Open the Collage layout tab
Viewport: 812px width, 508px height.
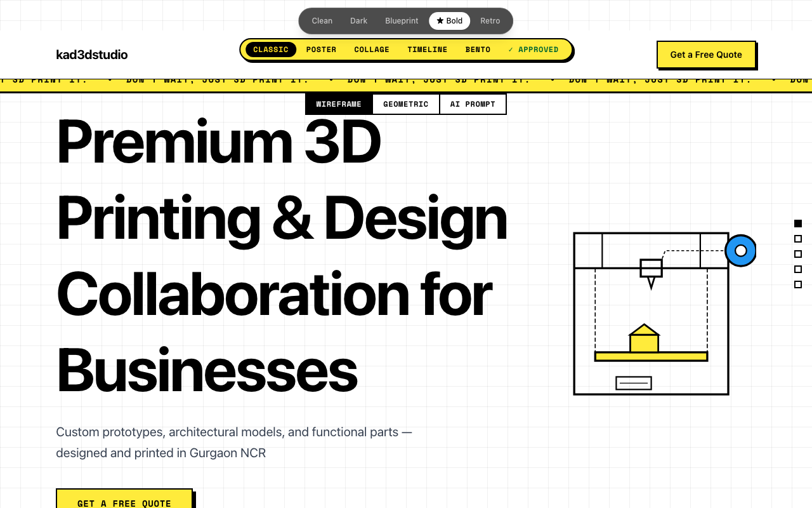click(372, 50)
